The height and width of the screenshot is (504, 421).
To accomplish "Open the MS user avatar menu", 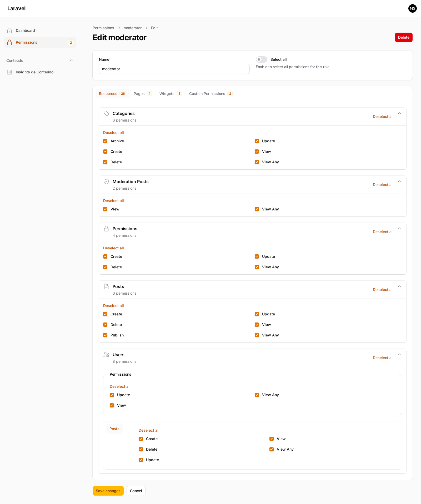I will pyautogui.click(x=412, y=8).
